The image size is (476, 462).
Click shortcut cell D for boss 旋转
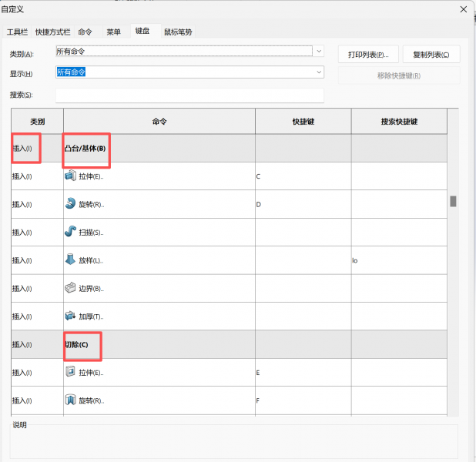[303, 204]
